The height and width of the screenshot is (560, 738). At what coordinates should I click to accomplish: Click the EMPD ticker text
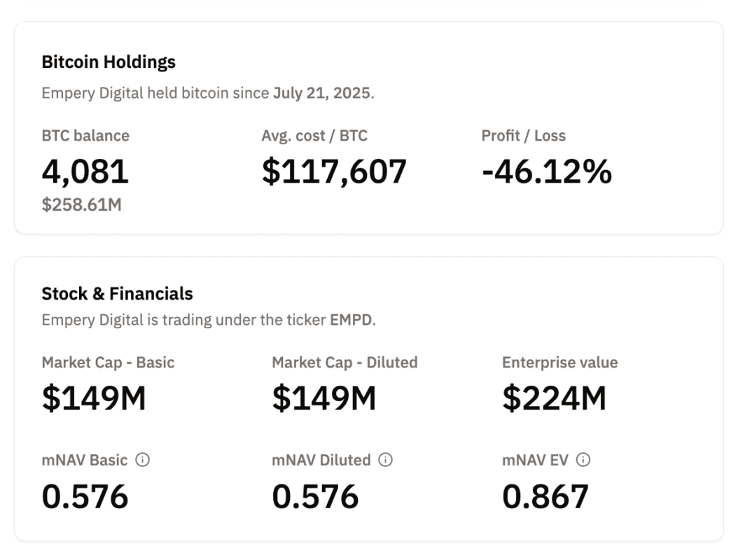(352, 320)
